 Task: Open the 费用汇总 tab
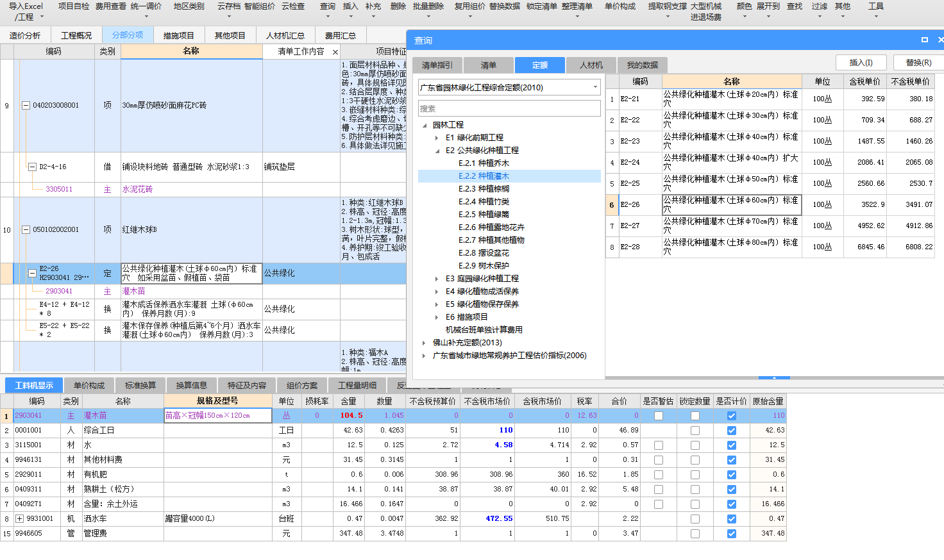pyautogui.click(x=341, y=35)
